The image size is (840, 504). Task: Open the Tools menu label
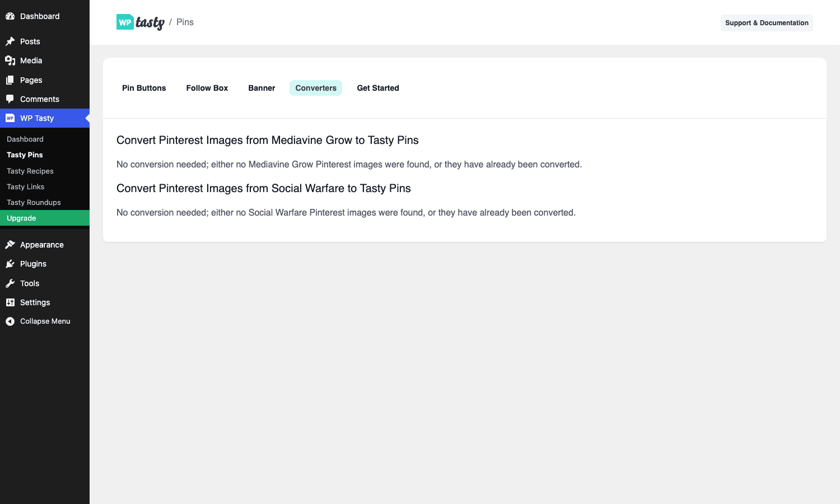point(30,283)
